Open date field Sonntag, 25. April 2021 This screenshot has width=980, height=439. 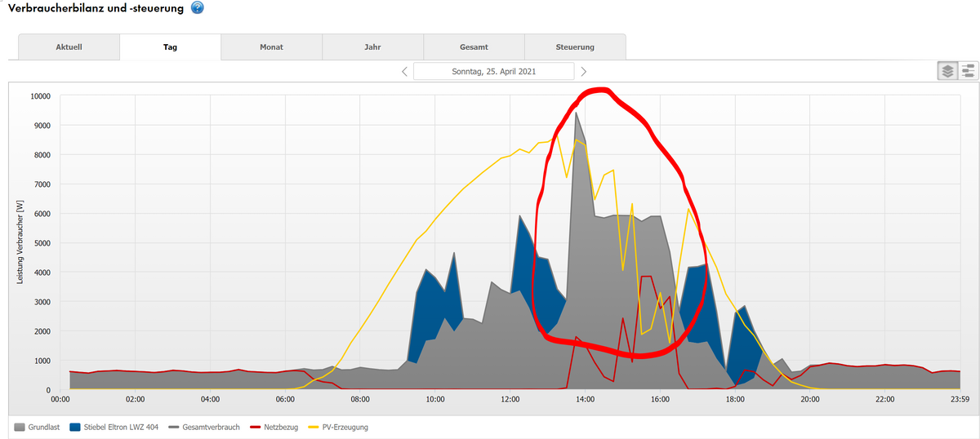(493, 72)
